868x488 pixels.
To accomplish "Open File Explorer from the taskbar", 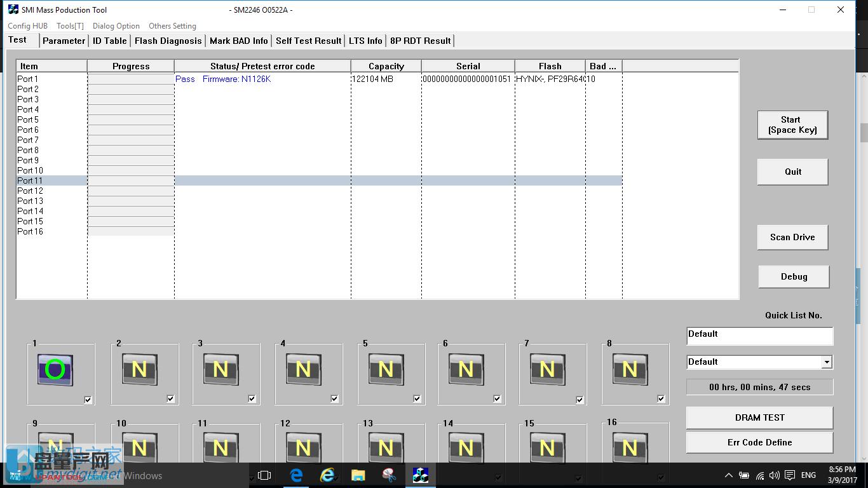I will [358, 475].
